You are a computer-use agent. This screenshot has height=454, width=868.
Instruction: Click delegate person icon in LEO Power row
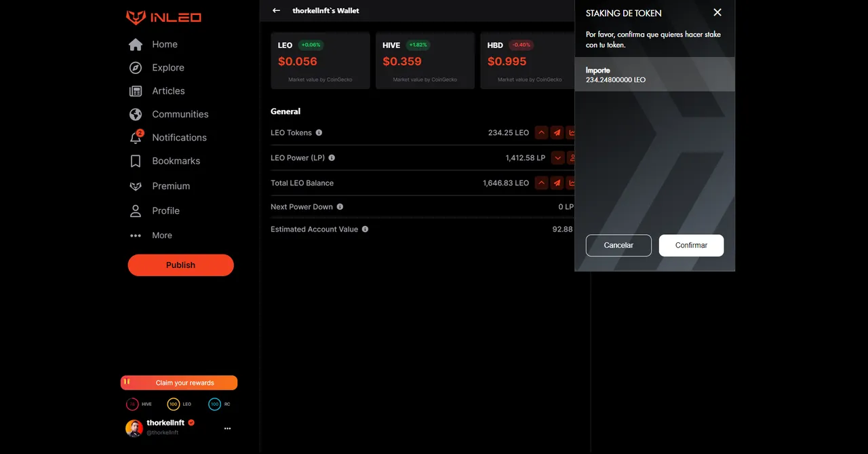click(x=572, y=158)
